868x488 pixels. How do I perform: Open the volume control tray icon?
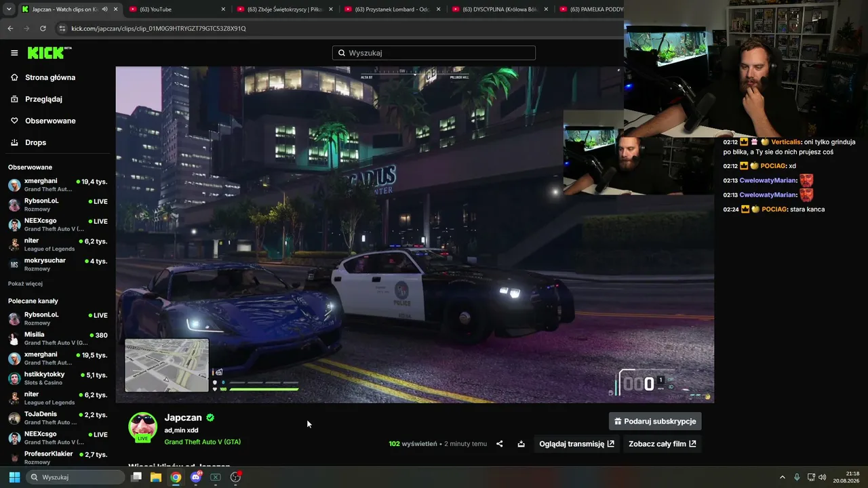[x=823, y=477]
